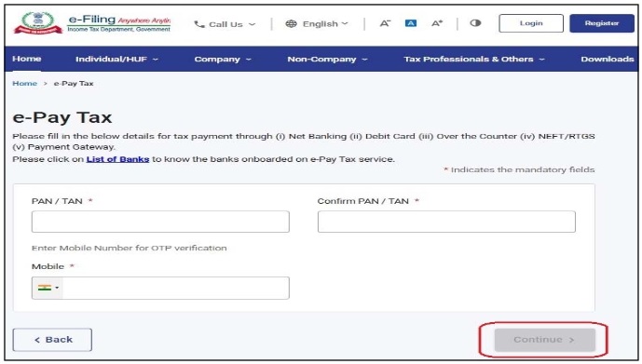Open the English language dropdown
This screenshot has width=642, height=364.
(x=317, y=23)
